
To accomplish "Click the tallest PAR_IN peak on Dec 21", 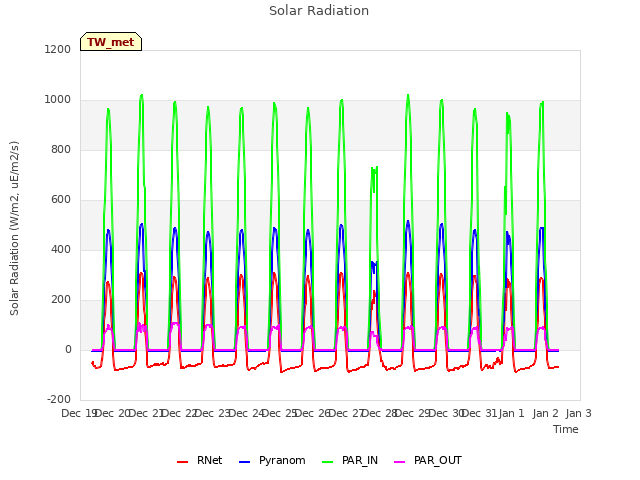I will click(141, 96).
